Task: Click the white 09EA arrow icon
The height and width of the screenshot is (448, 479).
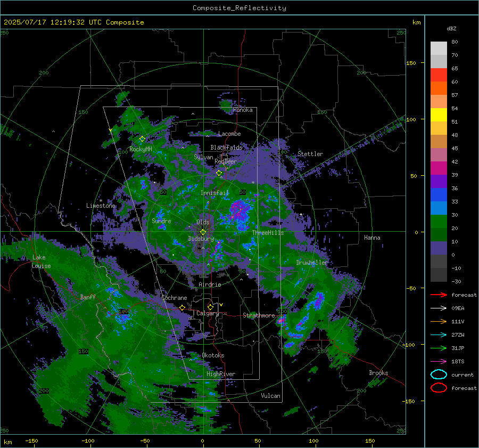Action: [439, 308]
